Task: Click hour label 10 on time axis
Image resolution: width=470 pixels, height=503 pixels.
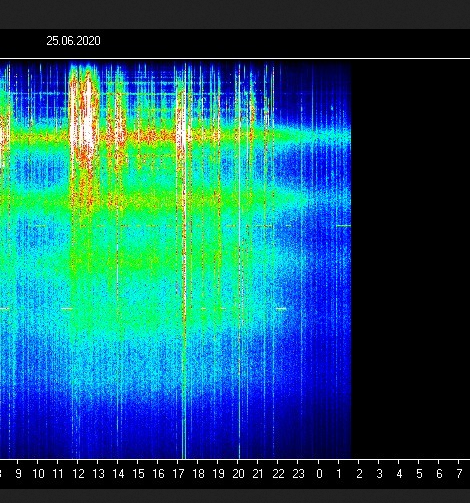Action: tap(38, 473)
